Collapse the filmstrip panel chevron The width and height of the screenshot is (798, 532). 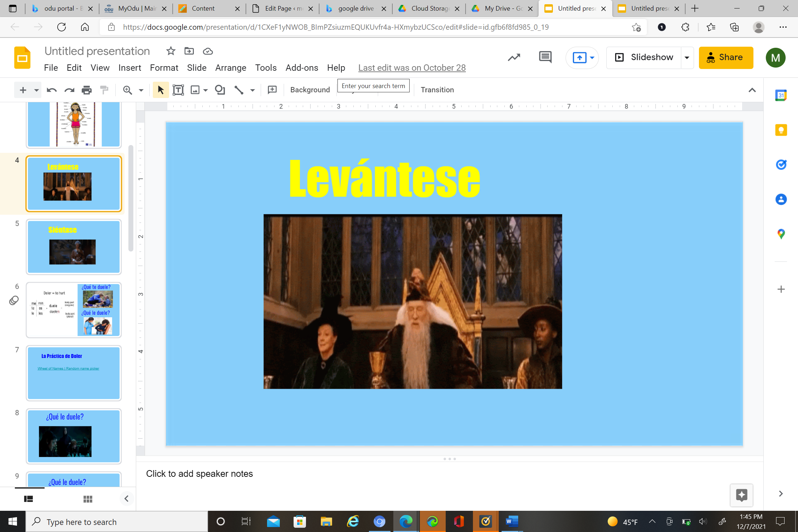click(126, 499)
